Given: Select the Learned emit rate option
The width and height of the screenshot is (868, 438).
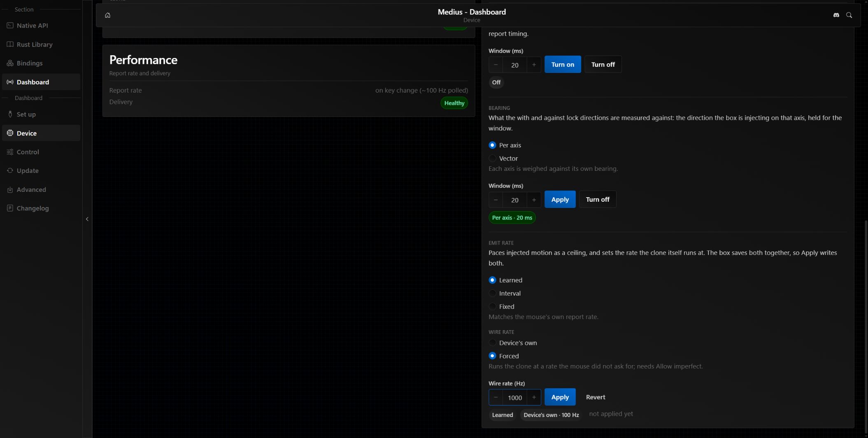Looking at the screenshot, I should coord(505,280).
